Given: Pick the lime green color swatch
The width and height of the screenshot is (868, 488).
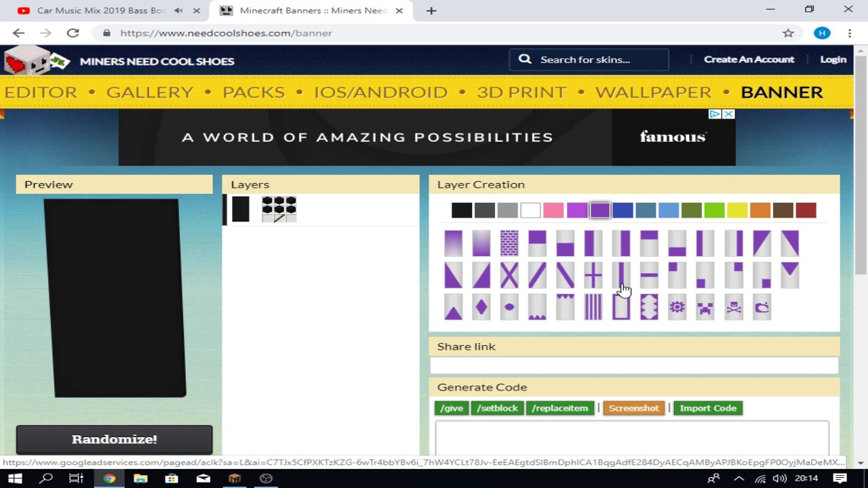Looking at the screenshot, I should coord(714,210).
